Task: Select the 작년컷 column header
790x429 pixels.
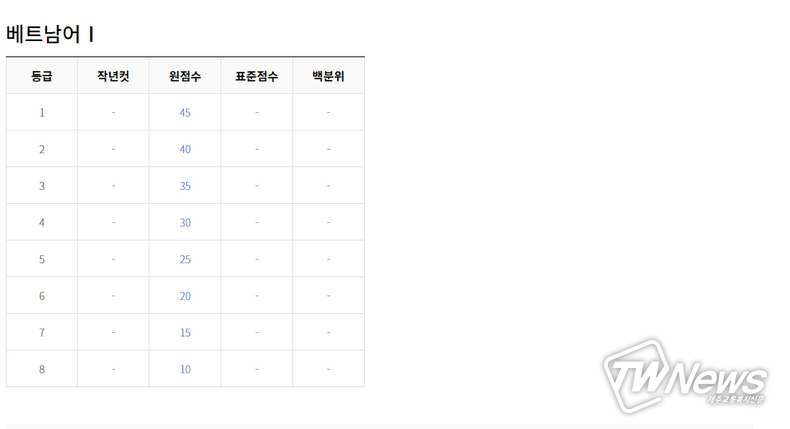Action: point(113,76)
